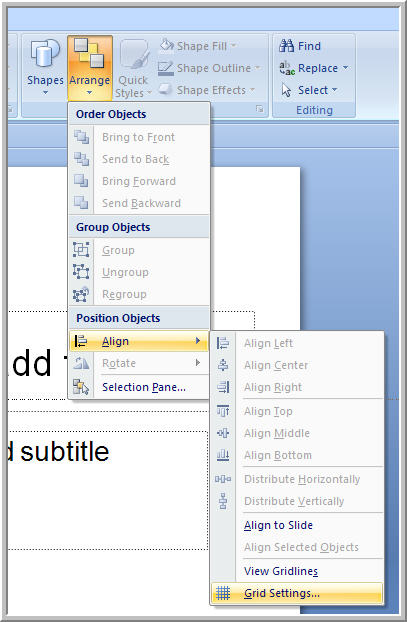This screenshot has width=407, height=622.
Task: Click the Select button label
Action: tap(313, 90)
